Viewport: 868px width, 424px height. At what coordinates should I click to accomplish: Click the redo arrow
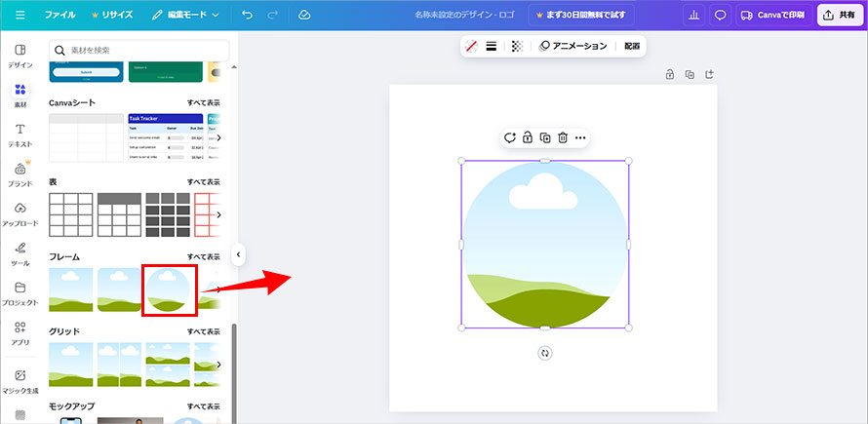[x=272, y=15]
